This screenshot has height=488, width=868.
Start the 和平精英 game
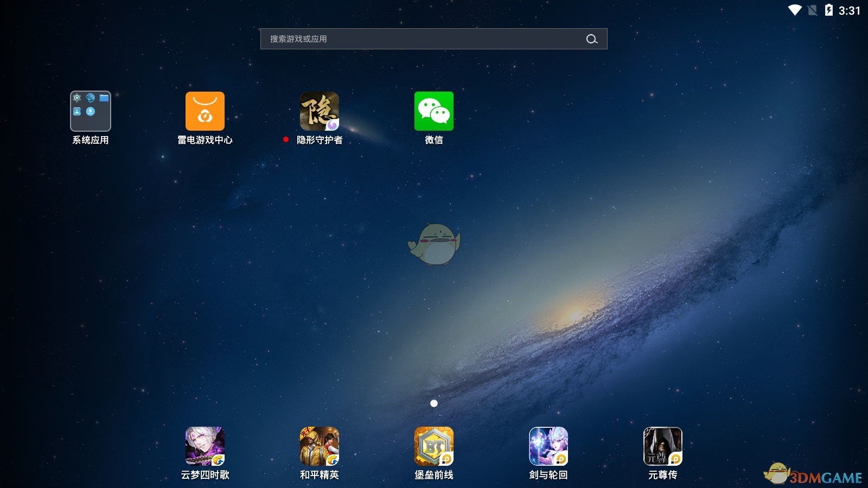click(x=318, y=446)
